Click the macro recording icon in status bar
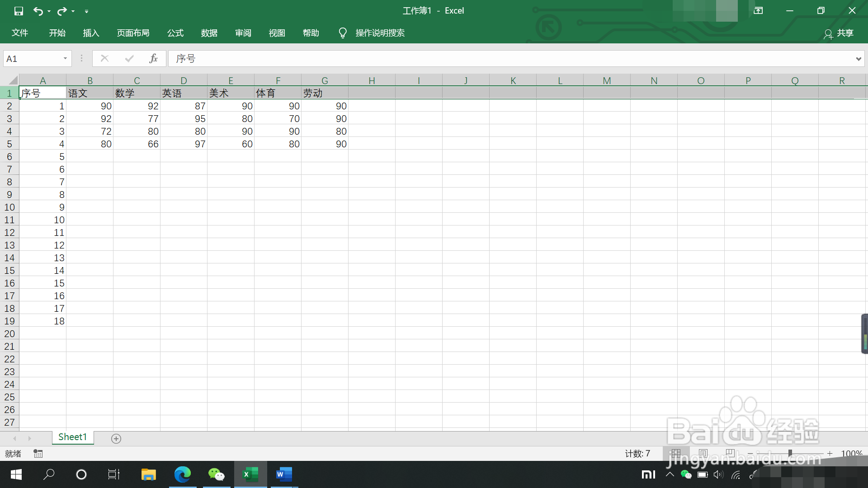 coord(38,453)
